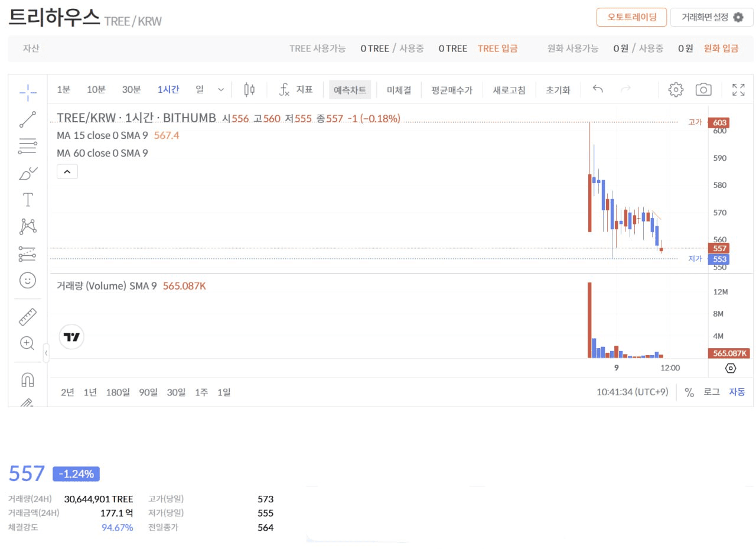Toggle 로그 logarithmic scale
The width and height of the screenshot is (756, 549).
711,392
